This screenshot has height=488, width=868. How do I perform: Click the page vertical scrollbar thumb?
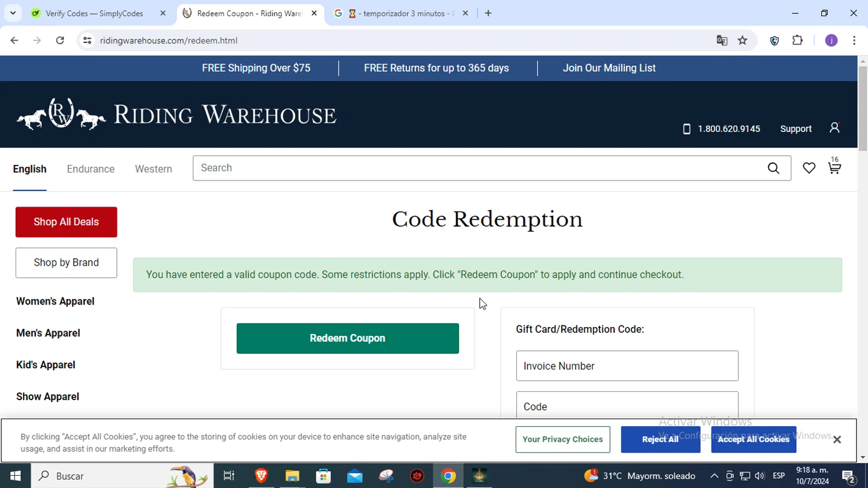863,108
